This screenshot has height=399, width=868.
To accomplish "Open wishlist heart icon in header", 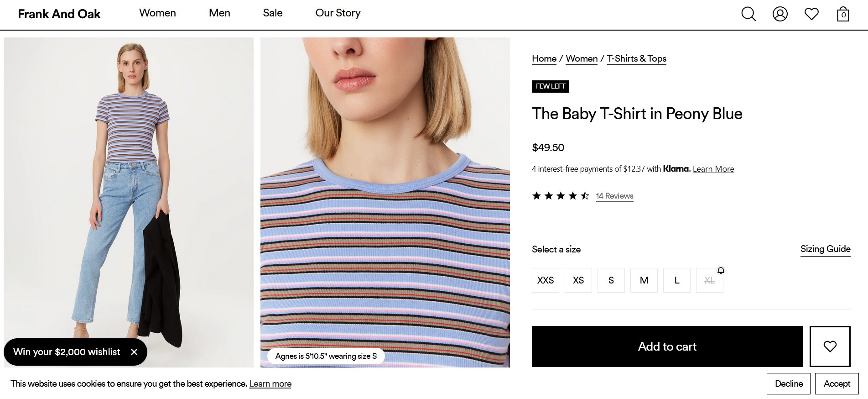I will [x=811, y=14].
